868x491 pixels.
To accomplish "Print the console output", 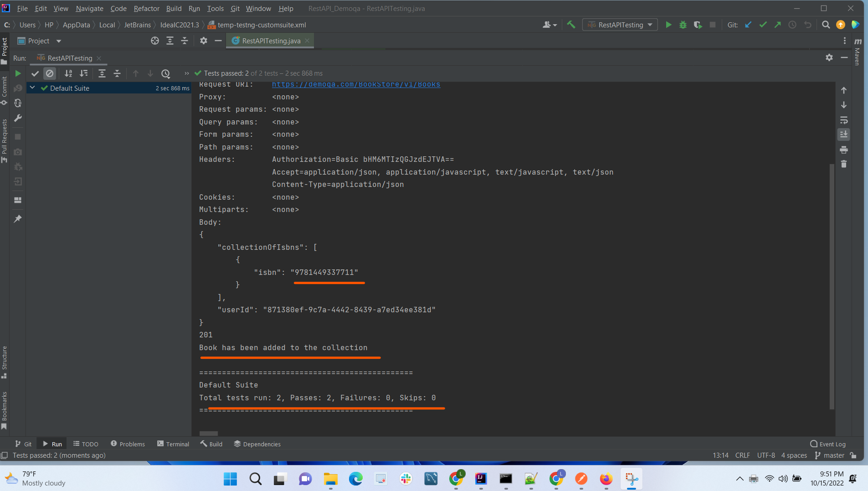I will click(844, 150).
